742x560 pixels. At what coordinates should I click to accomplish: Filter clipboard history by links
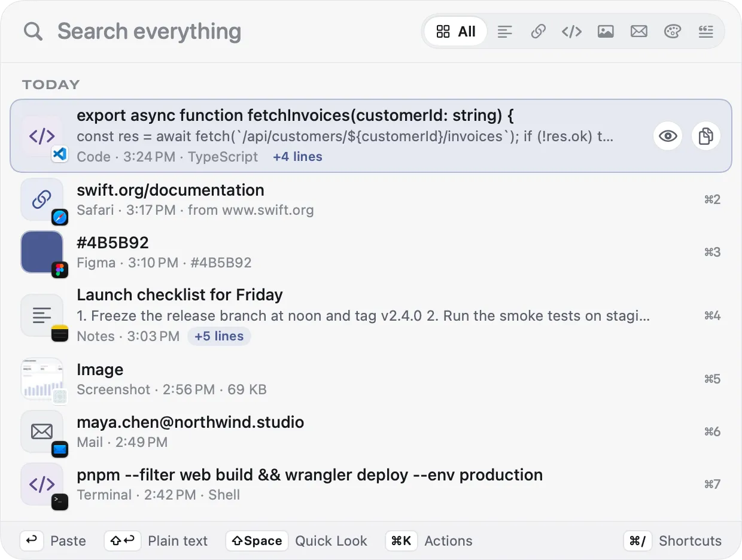pyautogui.click(x=539, y=31)
